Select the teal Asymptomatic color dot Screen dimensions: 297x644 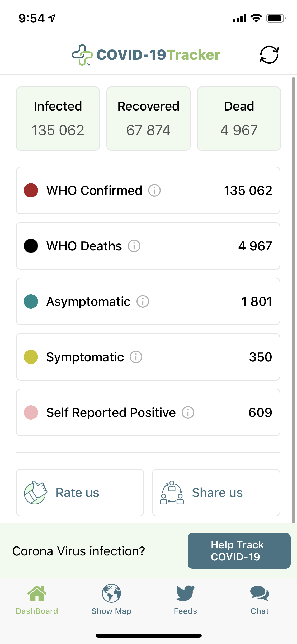(31, 301)
